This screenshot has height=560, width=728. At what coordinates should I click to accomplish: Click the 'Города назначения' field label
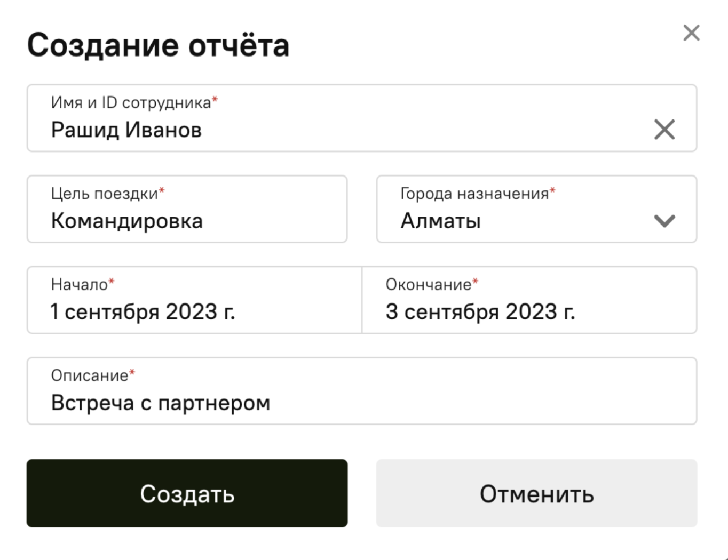pyautogui.click(x=474, y=194)
